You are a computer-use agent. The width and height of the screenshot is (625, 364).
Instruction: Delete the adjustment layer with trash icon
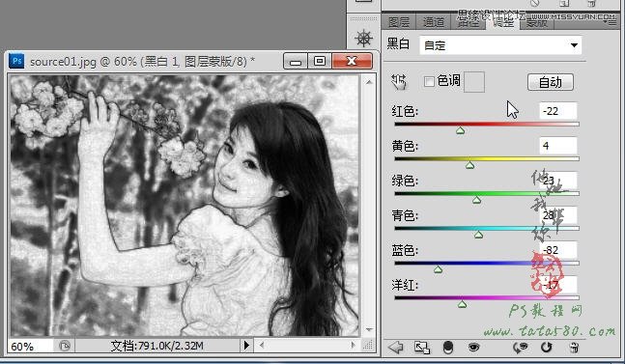(x=573, y=348)
